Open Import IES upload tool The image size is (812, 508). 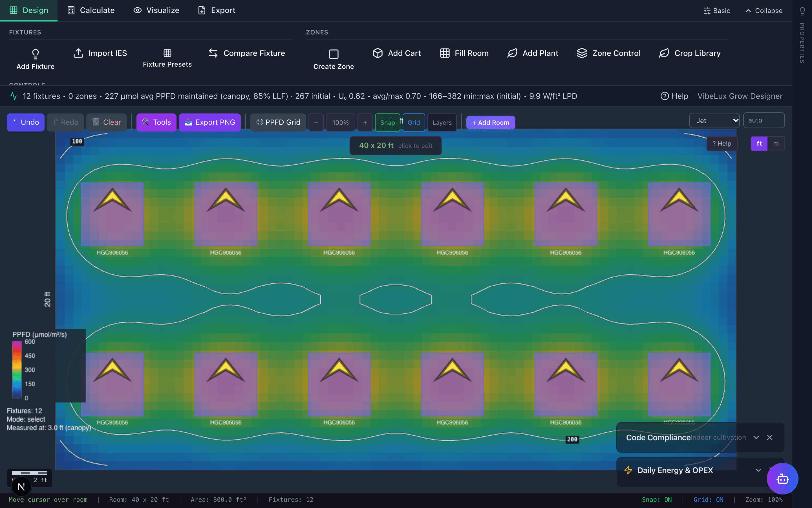pyautogui.click(x=100, y=53)
